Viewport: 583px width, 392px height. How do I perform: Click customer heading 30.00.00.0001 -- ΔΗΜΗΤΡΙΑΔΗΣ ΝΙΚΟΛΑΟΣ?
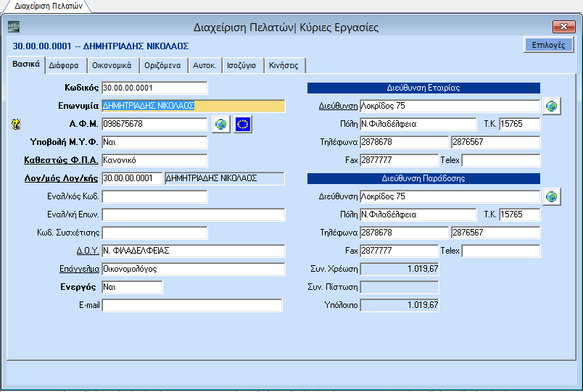click(101, 46)
